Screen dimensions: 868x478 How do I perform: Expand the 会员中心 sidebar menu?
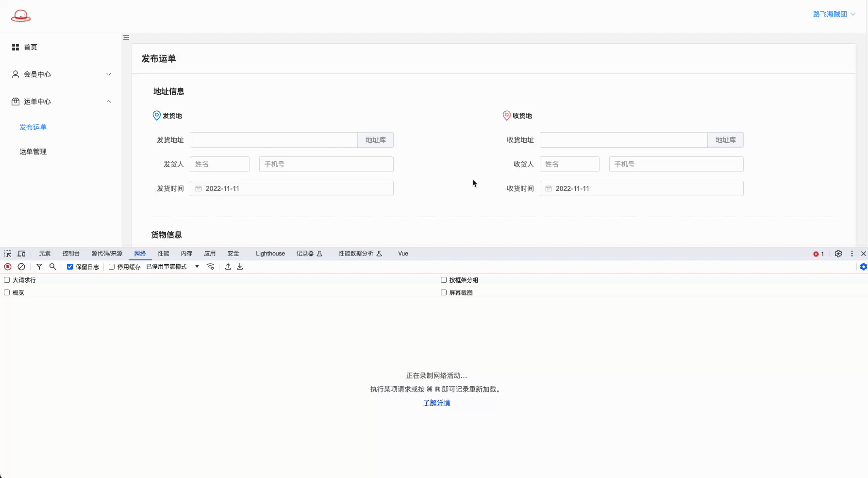tap(61, 74)
